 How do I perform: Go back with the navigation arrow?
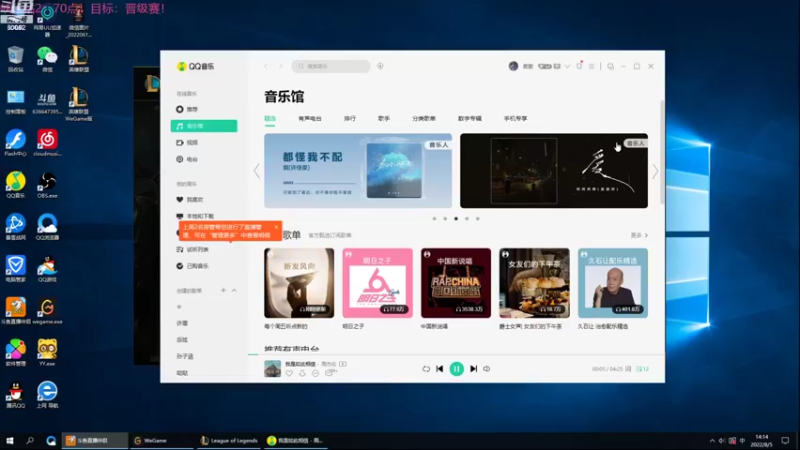click(266, 66)
